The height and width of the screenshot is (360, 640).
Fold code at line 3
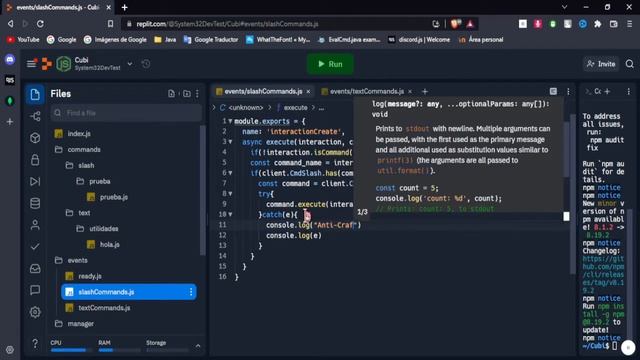pyautogui.click(x=230, y=142)
